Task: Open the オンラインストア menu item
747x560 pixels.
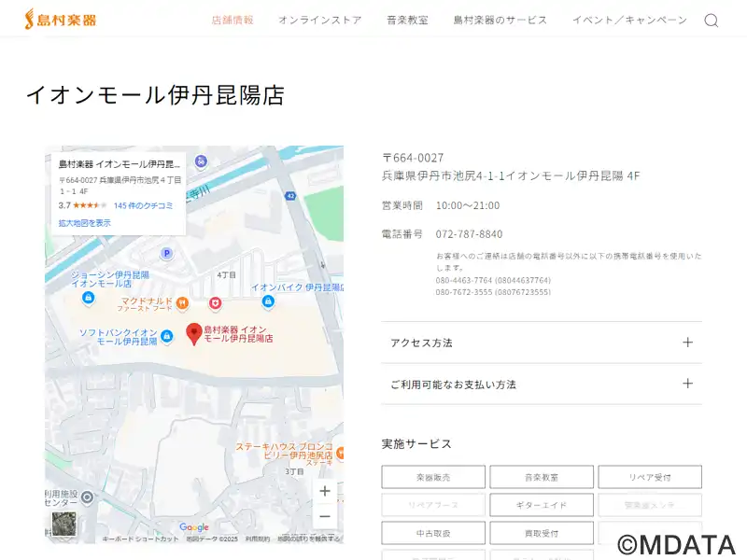Action: click(x=320, y=20)
